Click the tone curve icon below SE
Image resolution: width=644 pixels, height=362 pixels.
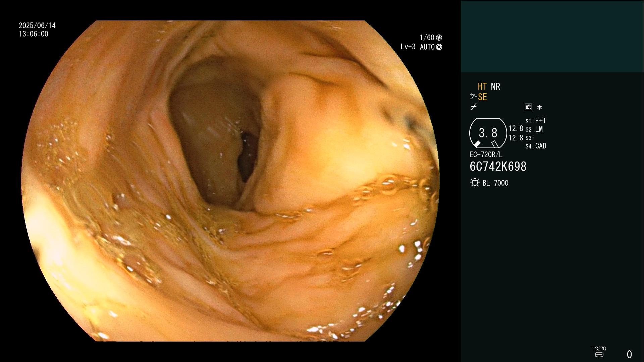point(474,107)
